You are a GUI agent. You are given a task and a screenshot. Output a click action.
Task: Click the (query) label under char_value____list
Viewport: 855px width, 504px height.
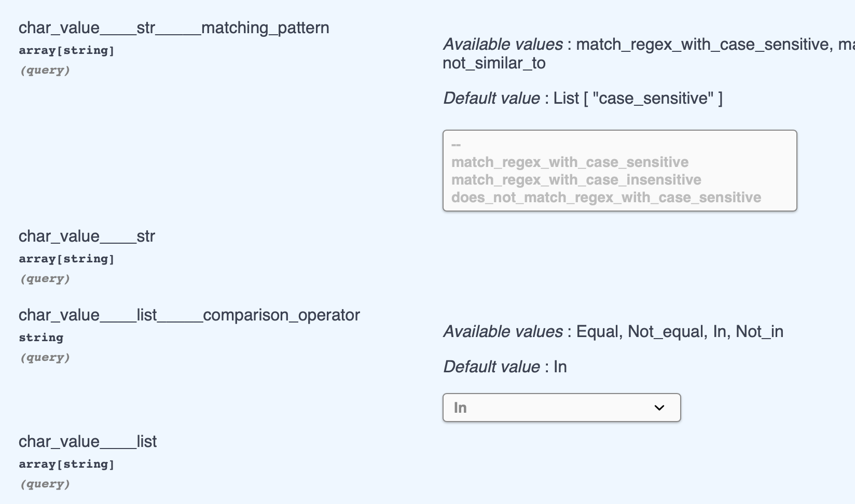(x=45, y=484)
